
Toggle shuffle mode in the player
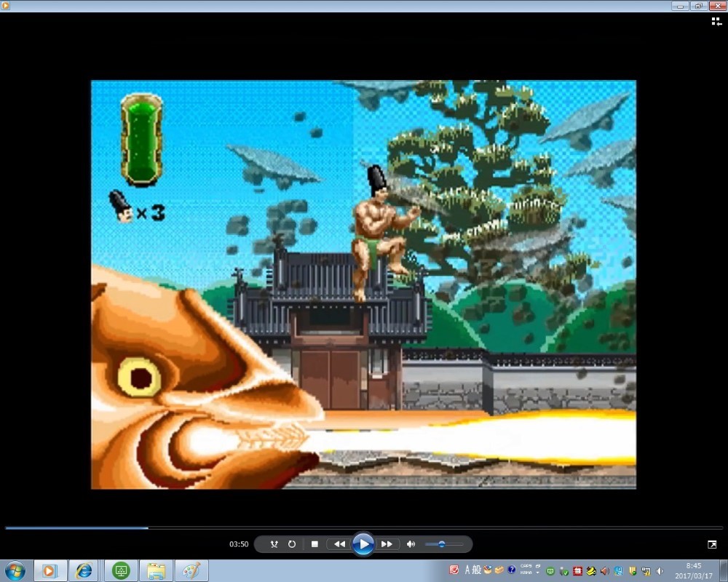pyautogui.click(x=274, y=544)
